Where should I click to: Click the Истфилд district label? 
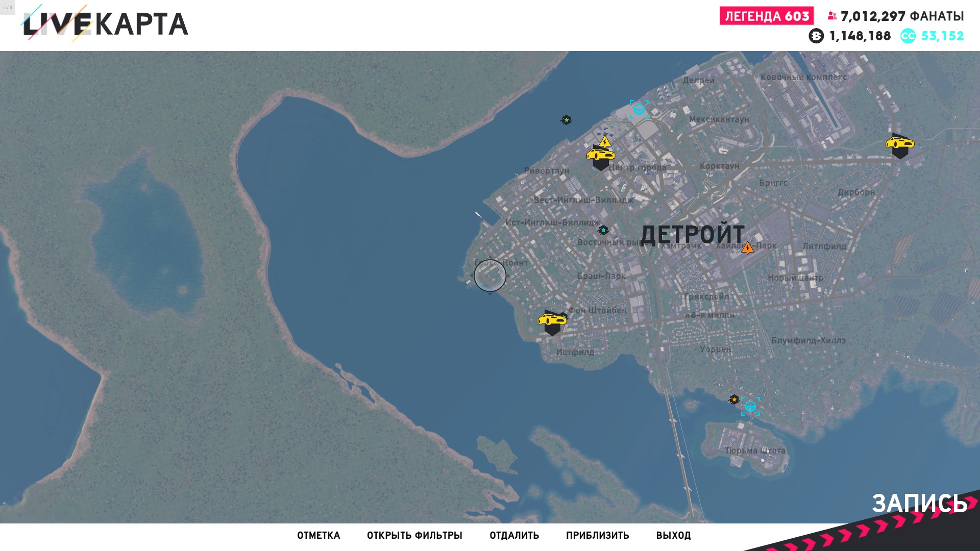575,352
